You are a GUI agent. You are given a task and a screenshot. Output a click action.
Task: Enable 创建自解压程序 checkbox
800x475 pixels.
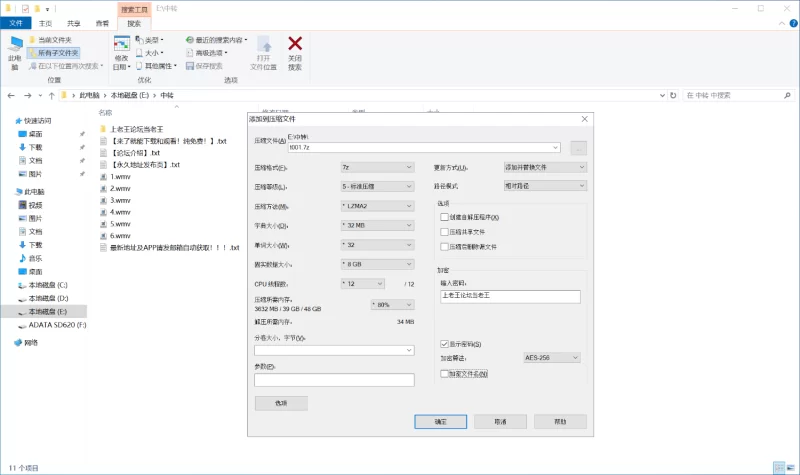[x=445, y=217]
